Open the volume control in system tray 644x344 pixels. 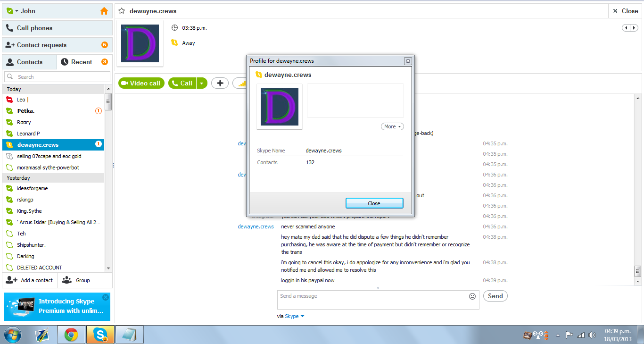(592, 335)
